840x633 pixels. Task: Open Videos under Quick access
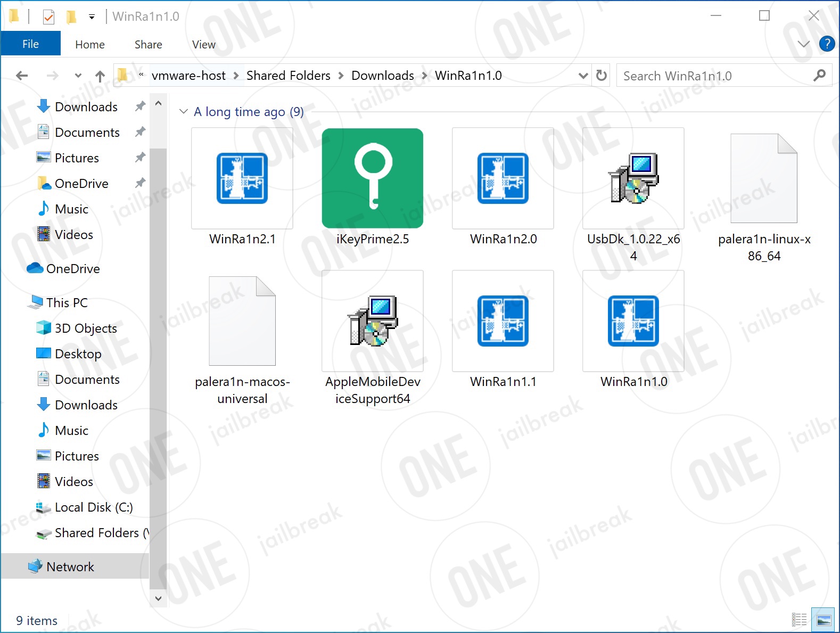click(x=73, y=235)
